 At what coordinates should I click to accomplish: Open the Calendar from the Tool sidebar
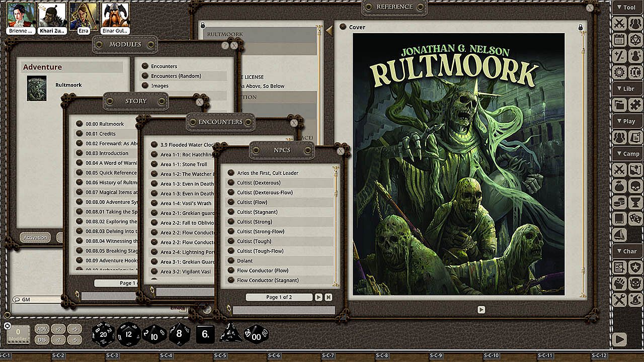coord(620,40)
